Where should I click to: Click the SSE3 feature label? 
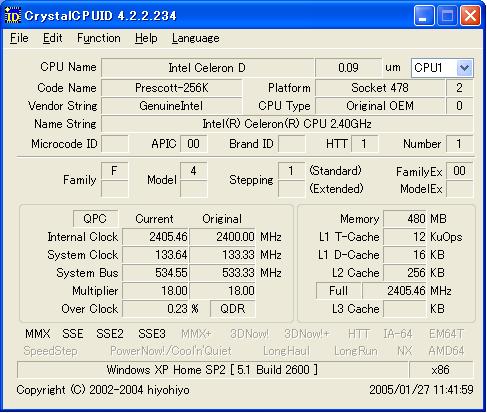[152, 334]
